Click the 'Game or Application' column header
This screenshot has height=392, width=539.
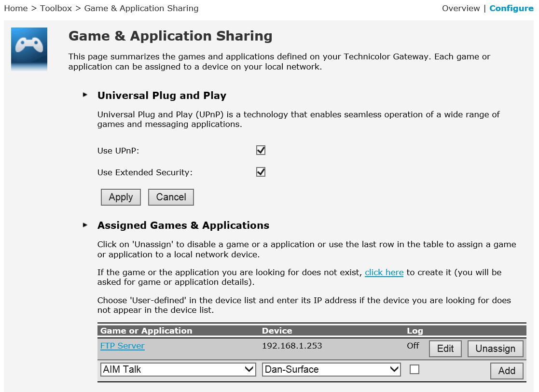(x=146, y=331)
